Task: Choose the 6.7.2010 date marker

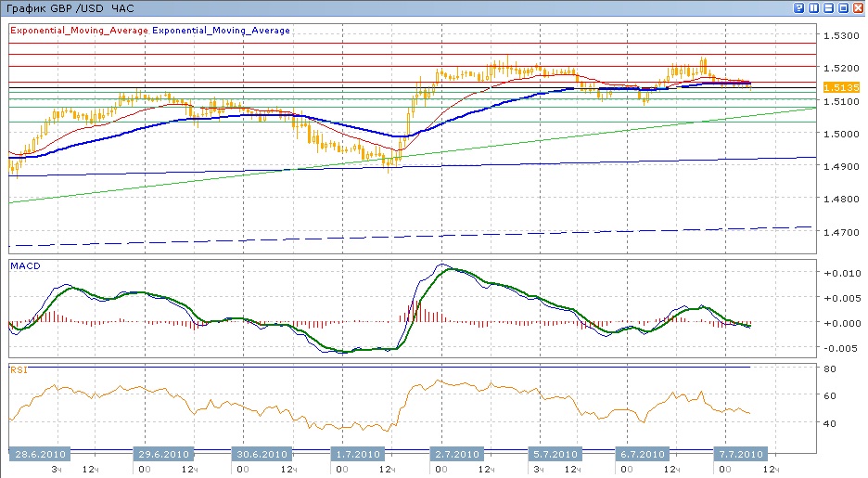Action: coord(642,454)
